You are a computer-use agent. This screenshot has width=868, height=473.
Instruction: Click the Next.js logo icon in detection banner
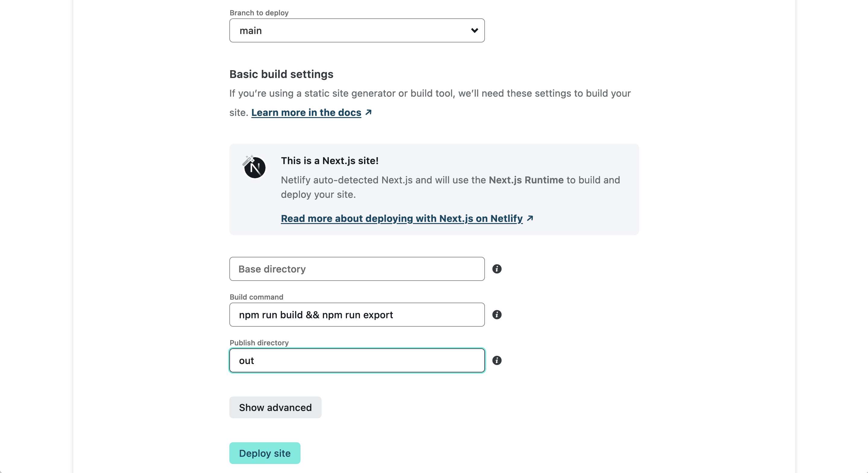coord(255,167)
